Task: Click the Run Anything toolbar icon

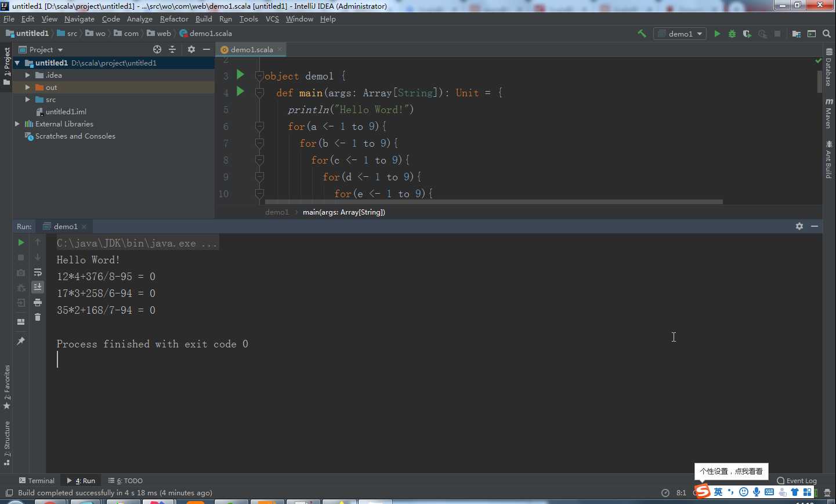Action: pyautogui.click(x=812, y=34)
